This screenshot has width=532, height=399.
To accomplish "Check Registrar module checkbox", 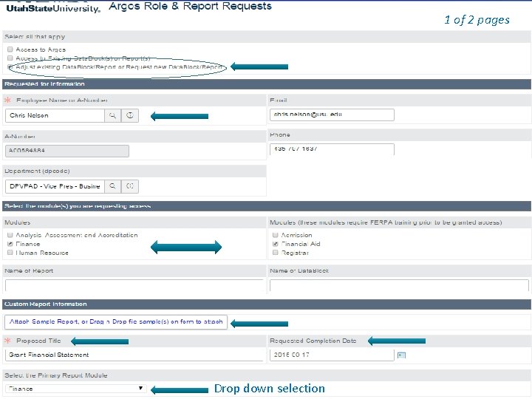I will click(276, 253).
